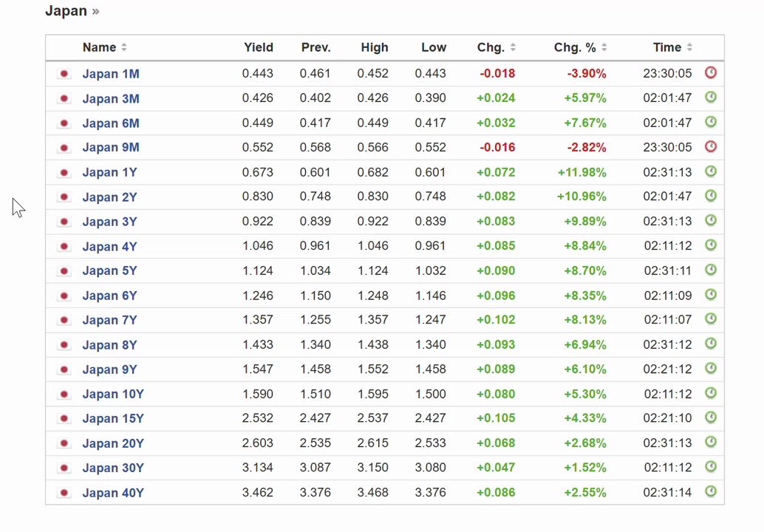The image size is (764, 532).
Task: Sort table by Chg. column arrows
Action: (x=513, y=47)
